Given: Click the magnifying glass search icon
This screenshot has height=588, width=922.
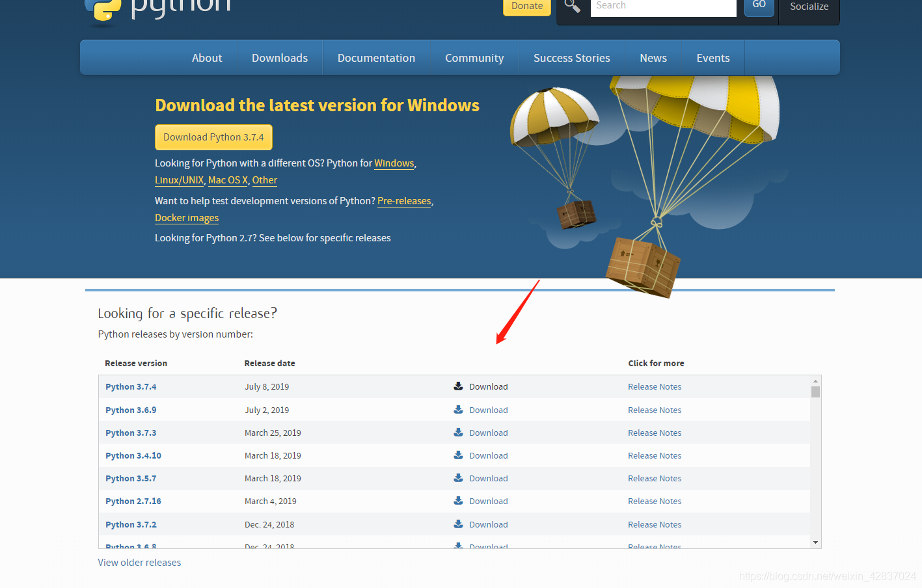Looking at the screenshot, I should click(572, 6).
